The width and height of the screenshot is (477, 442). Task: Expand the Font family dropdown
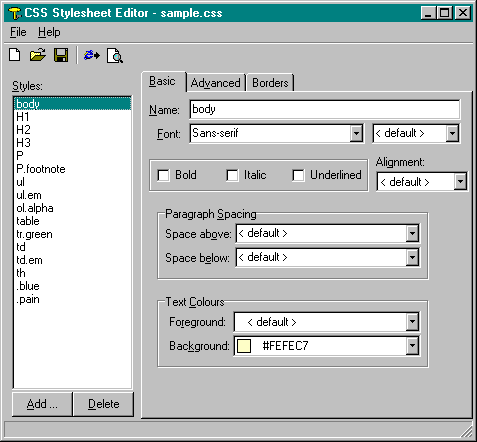coord(356,134)
